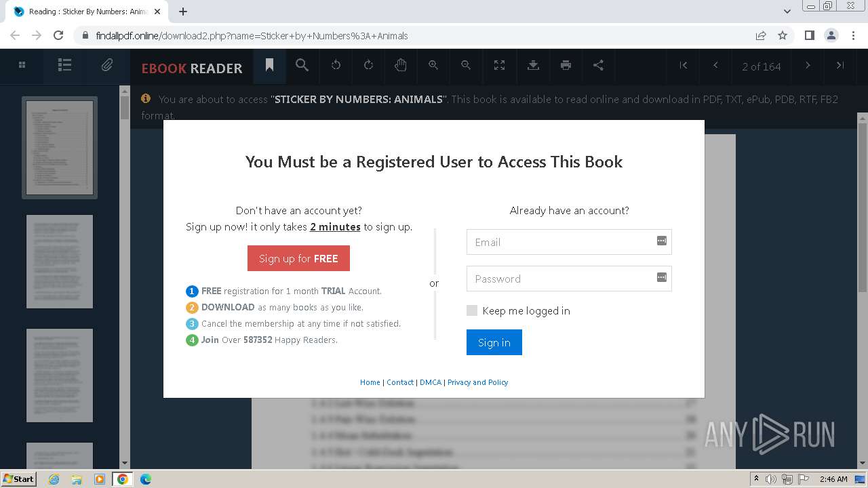Open Chrome side panel
The image size is (868, 488).
(809, 35)
